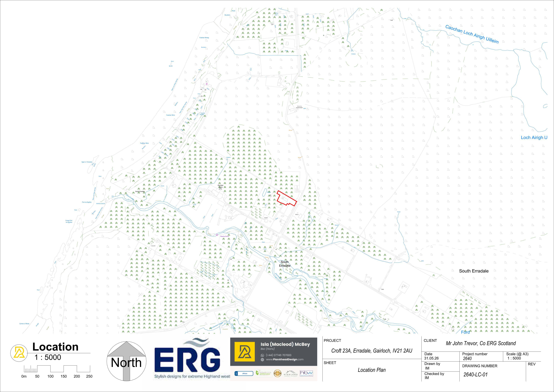554x392 pixels.
Task: Click the DRAWING NUMBER heading
Action: pyautogui.click(x=480, y=366)
